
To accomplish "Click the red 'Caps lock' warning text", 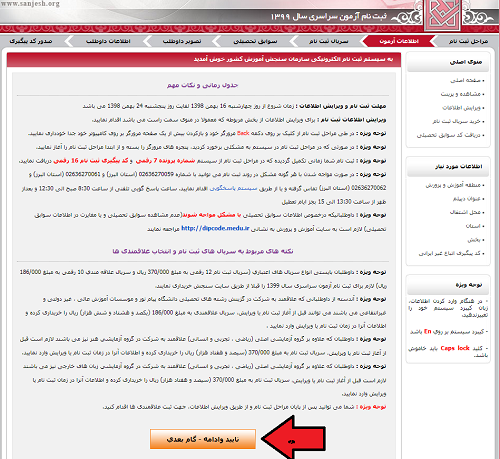I will pyautogui.click(x=455, y=348).
